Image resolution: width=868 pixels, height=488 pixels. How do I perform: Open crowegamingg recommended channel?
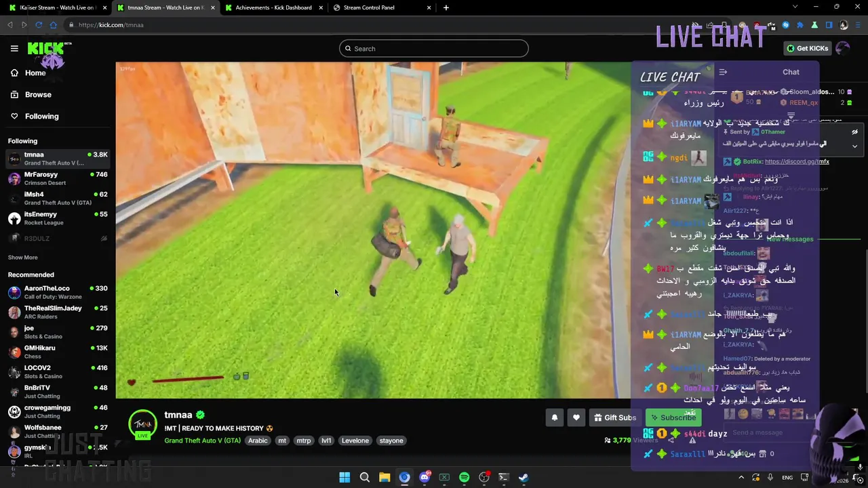[x=58, y=411]
